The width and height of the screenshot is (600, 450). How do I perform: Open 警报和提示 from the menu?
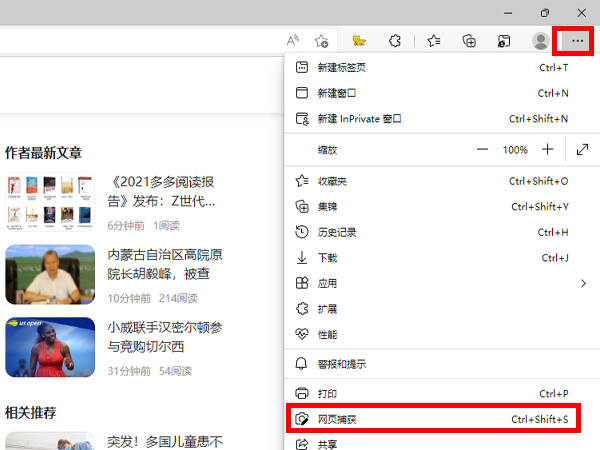442,364
